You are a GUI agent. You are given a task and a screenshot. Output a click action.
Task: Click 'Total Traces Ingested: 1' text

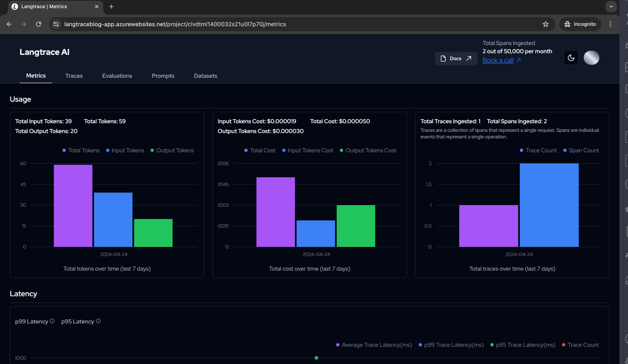450,121
